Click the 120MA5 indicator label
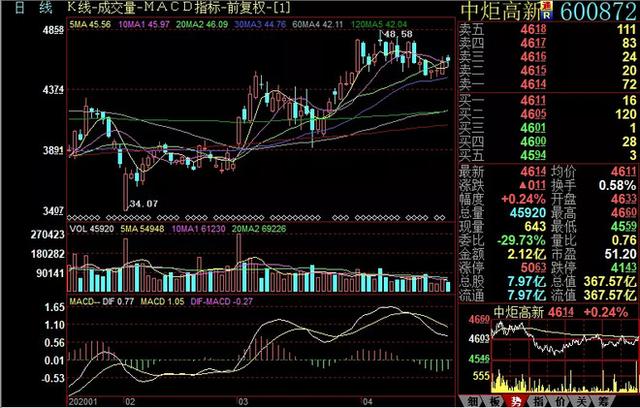Screen dimensions: 640x408 point(379,24)
